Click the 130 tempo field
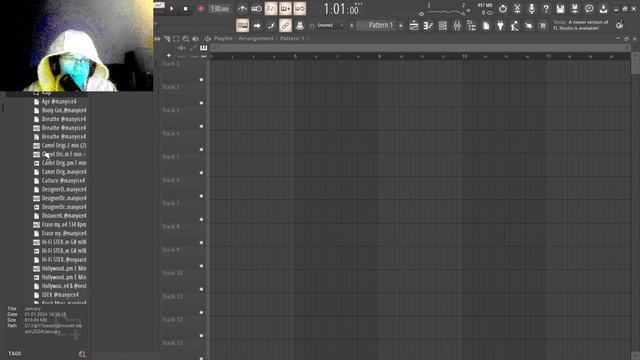Viewport: 640px width, 360px height. (220, 9)
